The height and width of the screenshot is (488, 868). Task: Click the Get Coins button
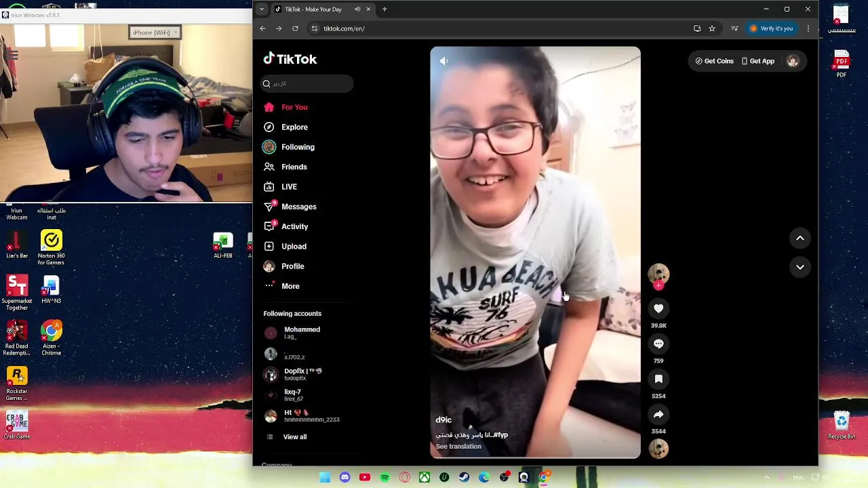coord(714,61)
